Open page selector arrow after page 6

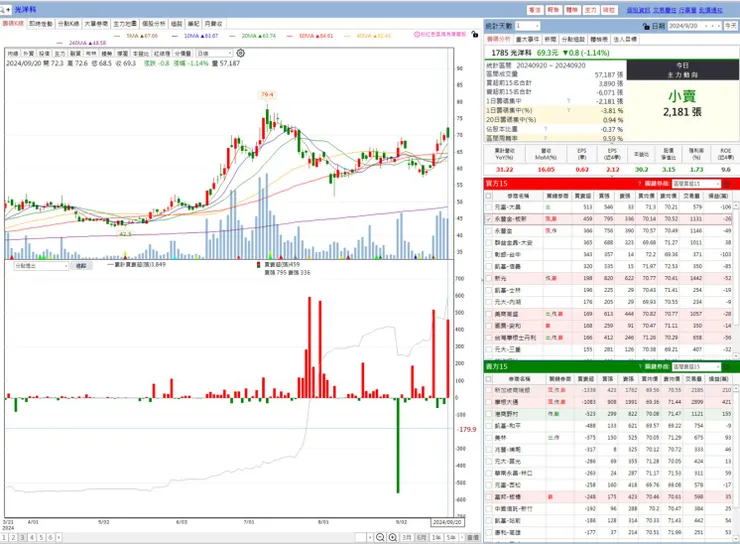(59, 537)
